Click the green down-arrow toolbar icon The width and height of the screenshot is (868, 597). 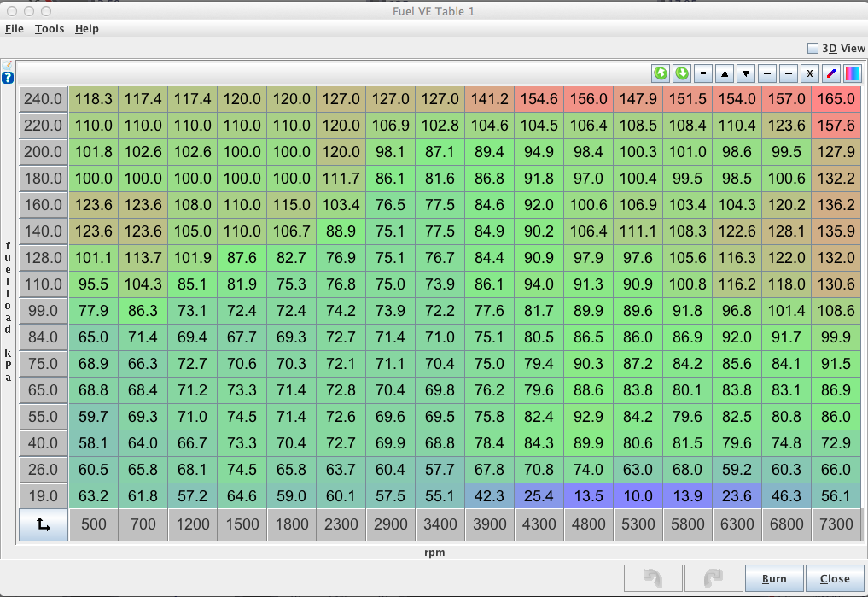point(682,73)
